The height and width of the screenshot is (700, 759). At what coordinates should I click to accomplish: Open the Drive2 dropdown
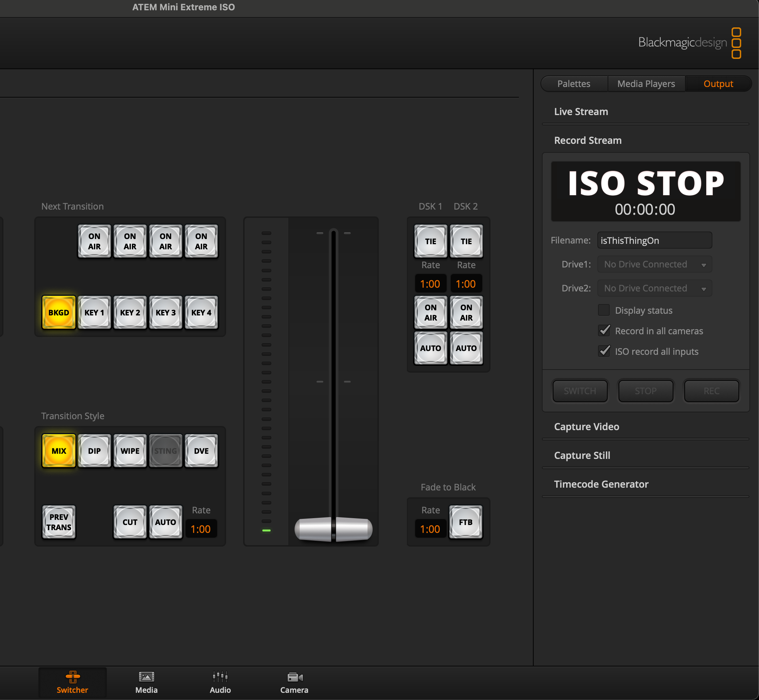(655, 288)
